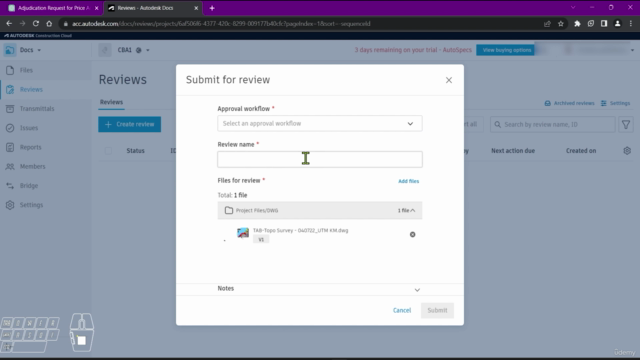Go forward in browser
640x360 pixels.
coord(22,24)
